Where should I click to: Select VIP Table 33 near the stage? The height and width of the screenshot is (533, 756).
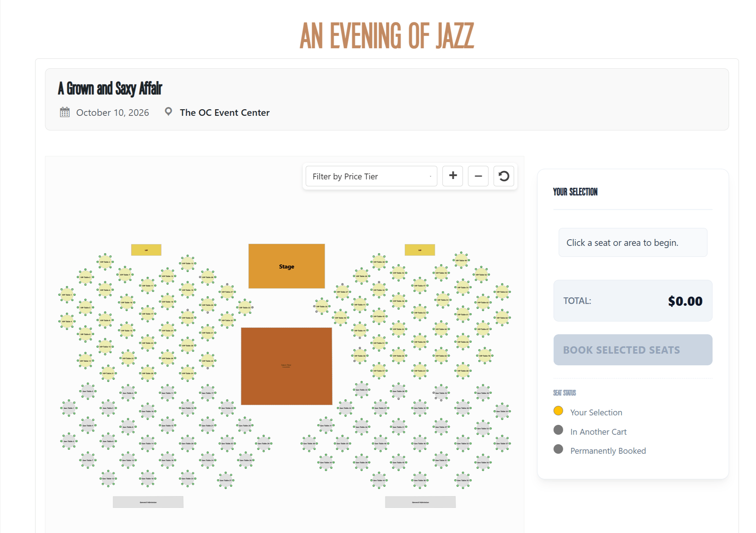245,307
